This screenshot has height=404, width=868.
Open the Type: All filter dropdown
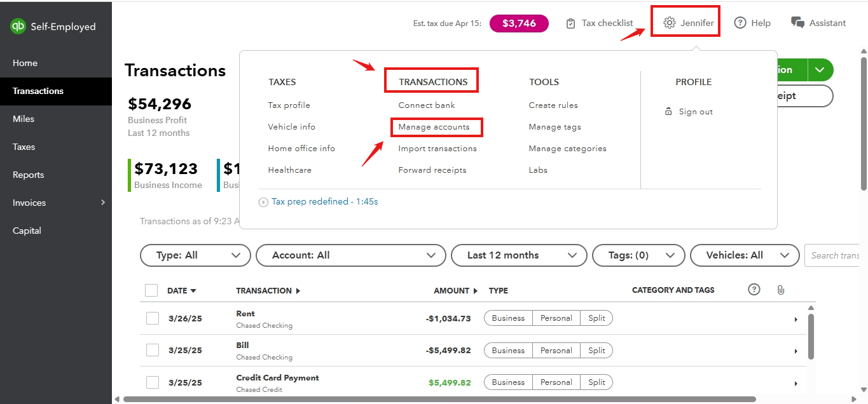pyautogui.click(x=195, y=255)
